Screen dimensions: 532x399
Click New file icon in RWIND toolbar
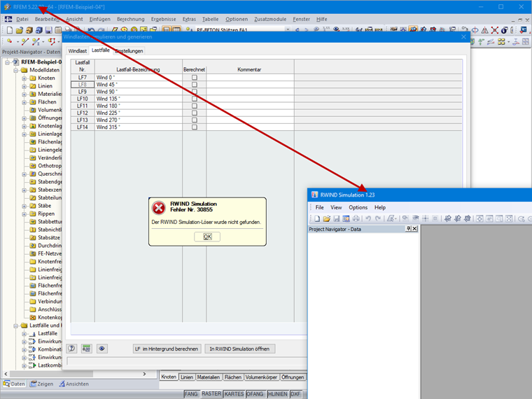(x=317, y=218)
